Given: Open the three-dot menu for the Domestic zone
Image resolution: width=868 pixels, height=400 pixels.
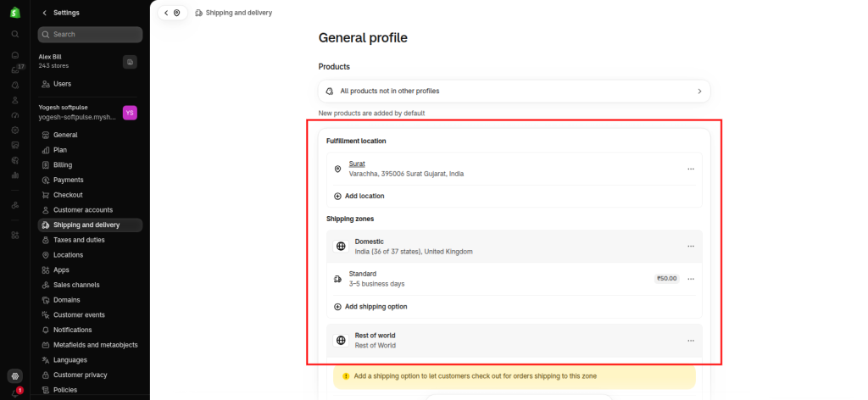Looking at the screenshot, I should pos(691,247).
